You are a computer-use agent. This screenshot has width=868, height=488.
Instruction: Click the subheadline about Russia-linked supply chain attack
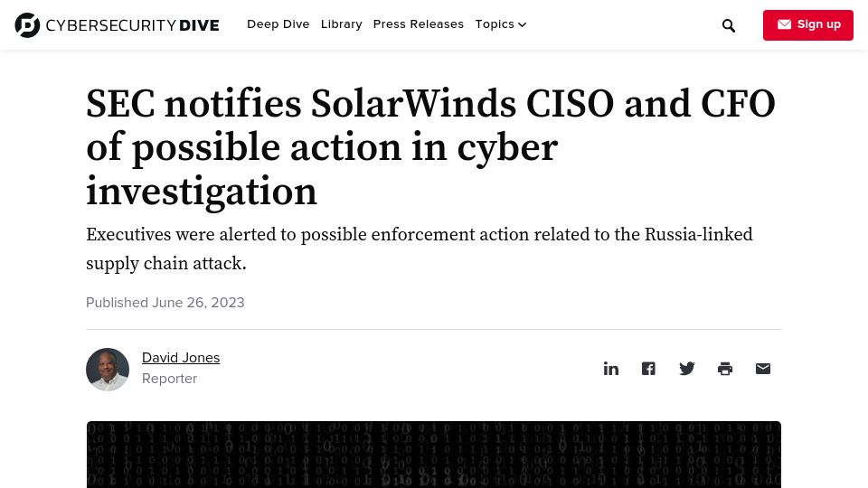(x=419, y=249)
